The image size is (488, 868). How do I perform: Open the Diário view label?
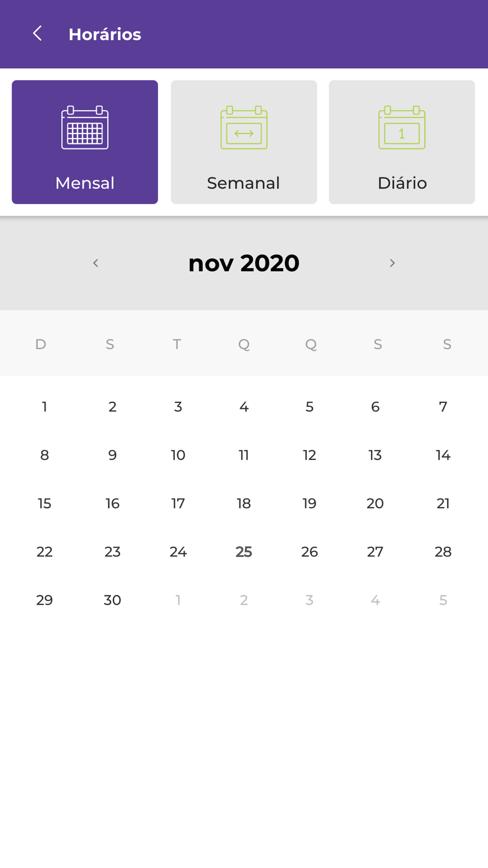tap(402, 183)
